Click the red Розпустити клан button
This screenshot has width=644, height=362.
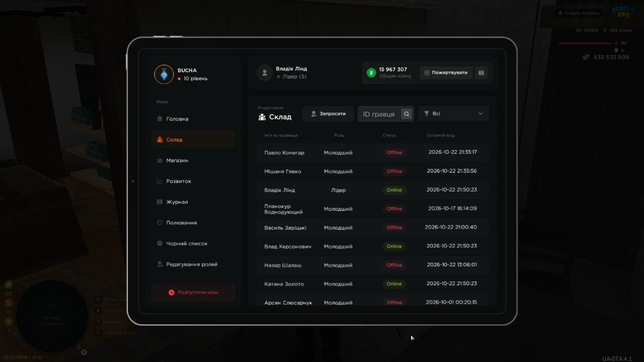[193, 292]
